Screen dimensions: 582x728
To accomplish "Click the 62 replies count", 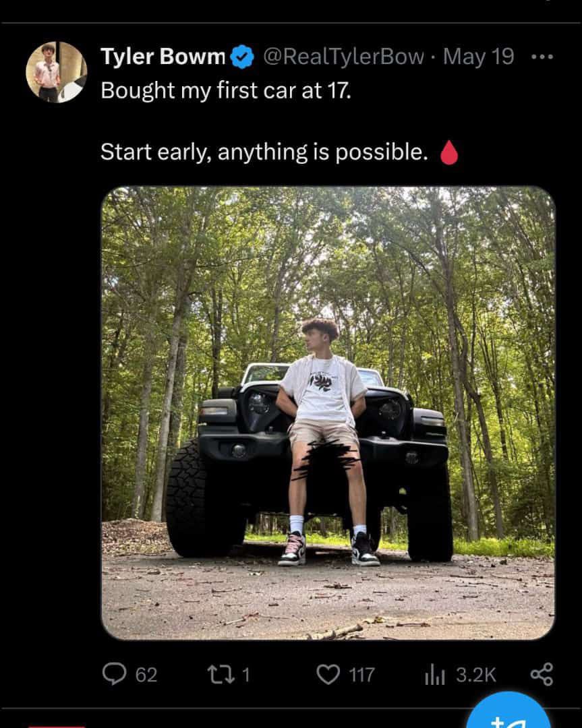I will 146,675.
